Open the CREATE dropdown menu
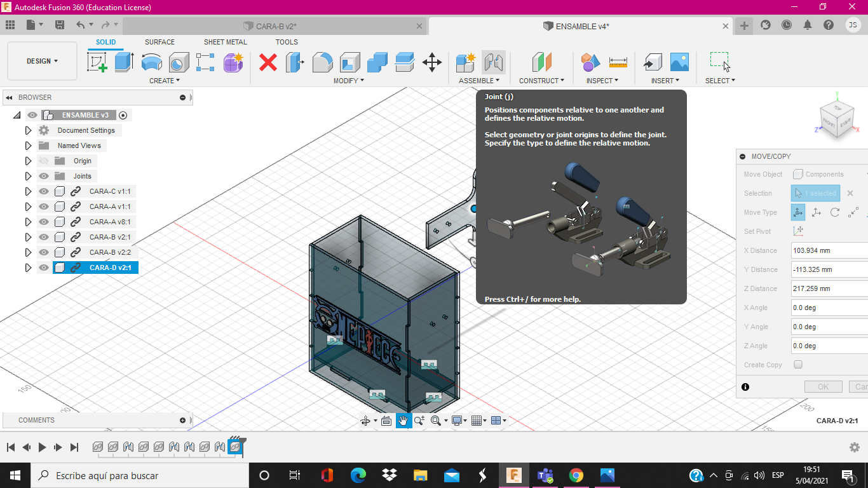Viewport: 868px width, 488px height. (x=165, y=81)
